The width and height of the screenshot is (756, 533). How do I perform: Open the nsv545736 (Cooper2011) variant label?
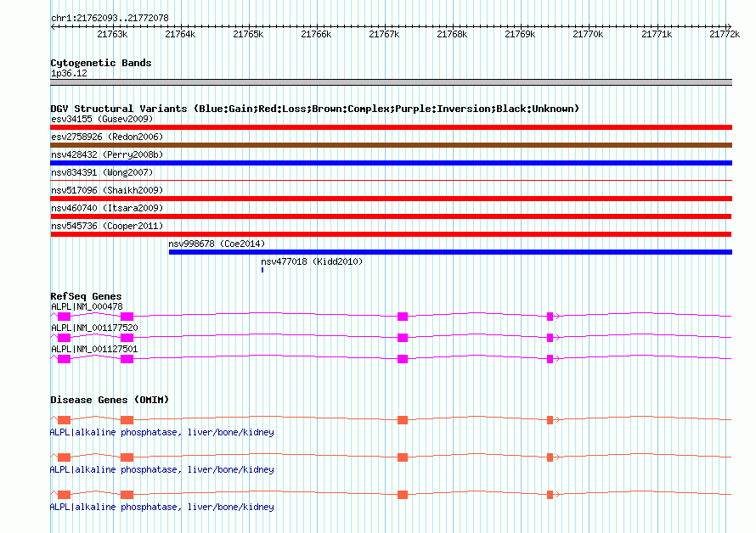[x=107, y=226]
